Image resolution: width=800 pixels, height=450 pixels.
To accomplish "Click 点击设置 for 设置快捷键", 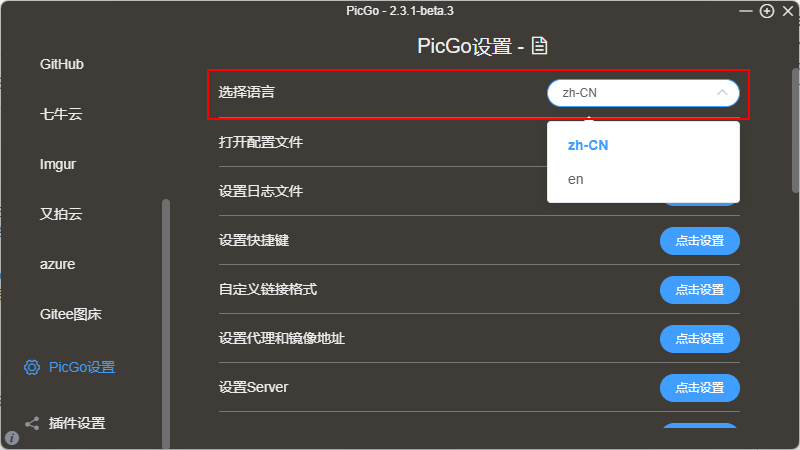I will tap(699, 241).
